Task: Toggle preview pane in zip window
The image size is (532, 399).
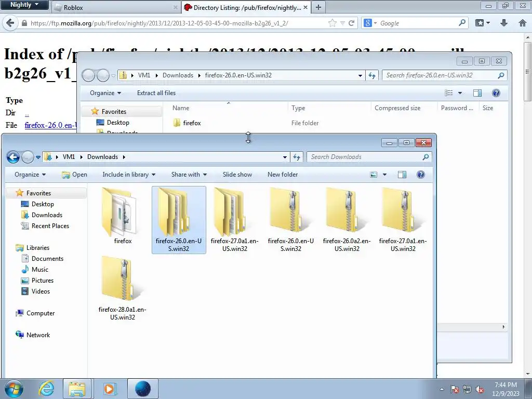Action: 477,93
